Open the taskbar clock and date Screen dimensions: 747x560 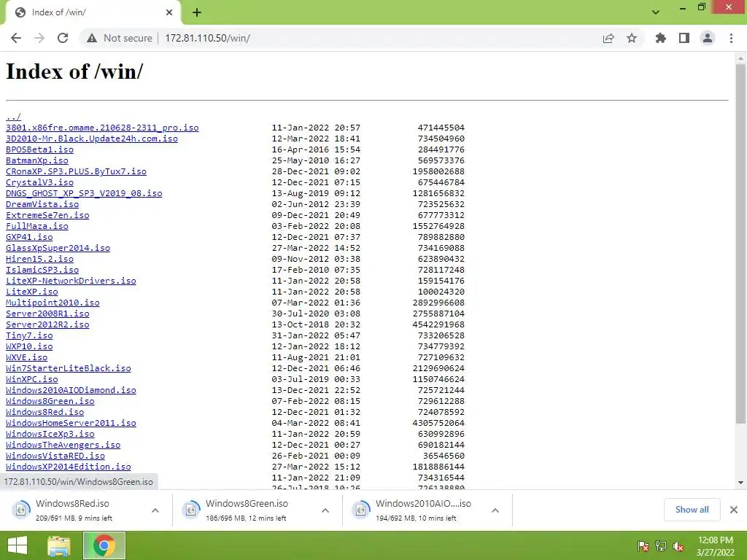coord(716,546)
